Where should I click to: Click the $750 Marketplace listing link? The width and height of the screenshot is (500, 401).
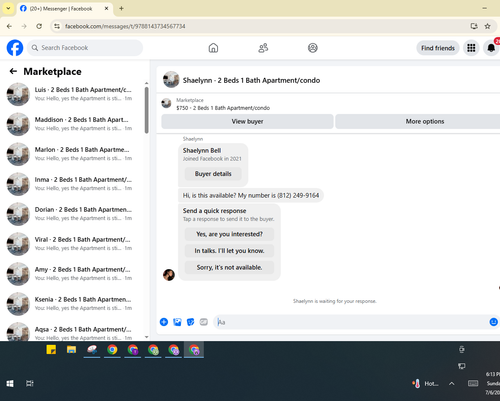click(x=223, y=108)
